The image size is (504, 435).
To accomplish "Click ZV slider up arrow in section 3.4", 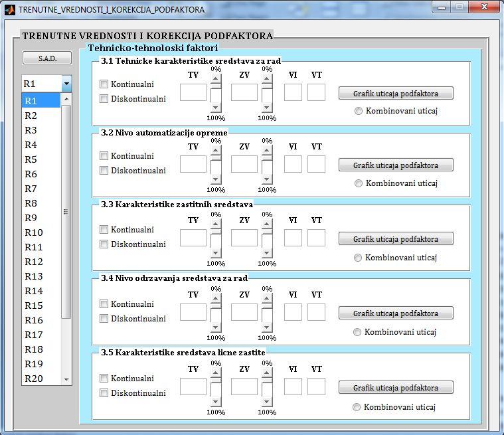I will tap(267, 298).
